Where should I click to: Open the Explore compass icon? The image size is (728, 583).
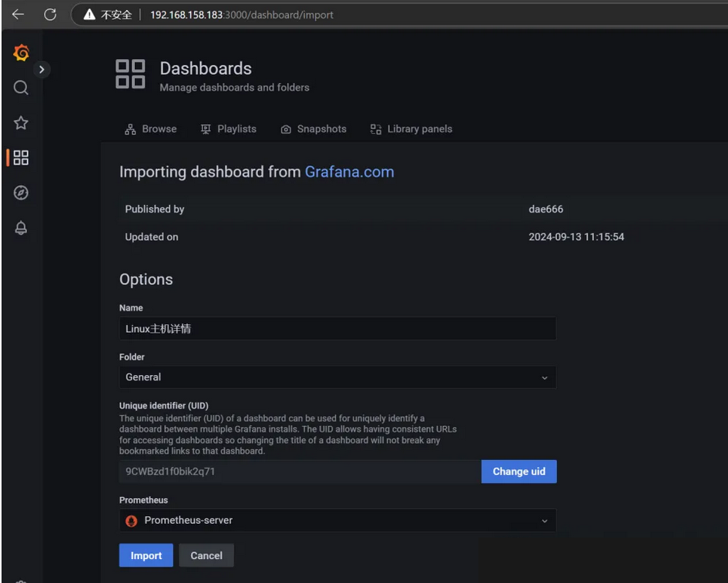21,193
